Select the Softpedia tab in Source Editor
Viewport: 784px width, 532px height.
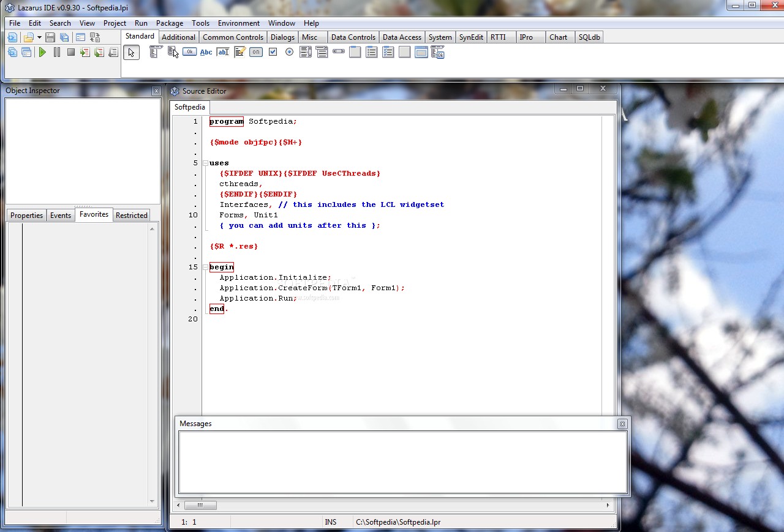190,107
